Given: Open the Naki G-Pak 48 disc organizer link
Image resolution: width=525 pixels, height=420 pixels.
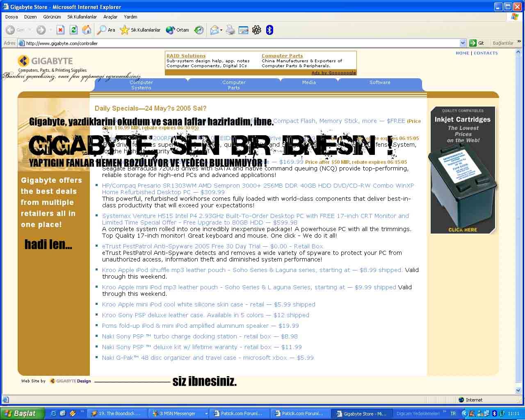Looking at the screenshot, I should [x=208, y=358].
